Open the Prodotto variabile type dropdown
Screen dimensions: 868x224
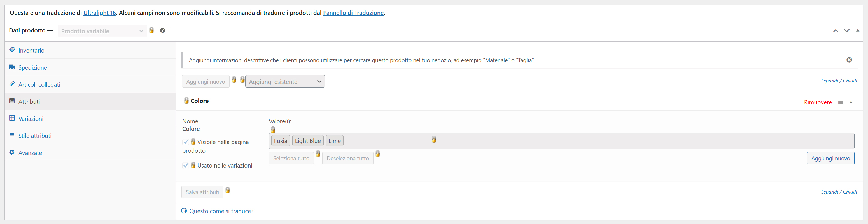pos(102,31)
